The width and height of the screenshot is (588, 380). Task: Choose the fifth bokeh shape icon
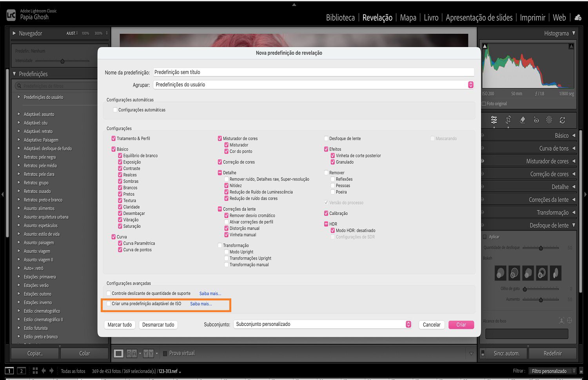tap(555, 273)
